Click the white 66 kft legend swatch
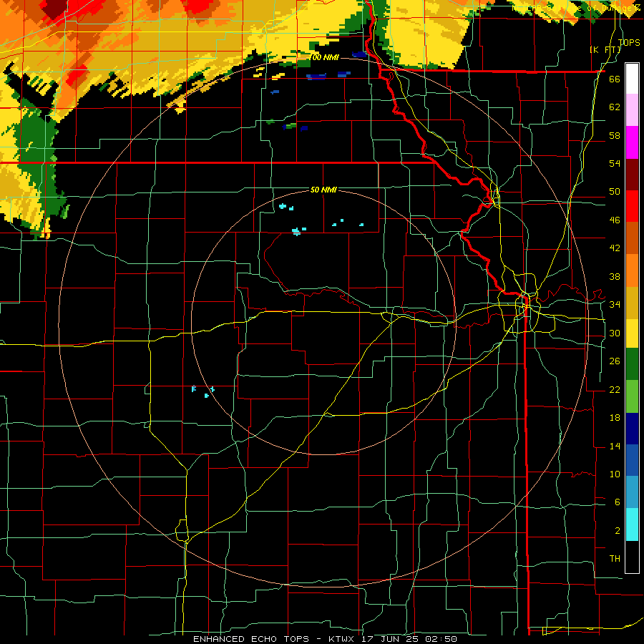644x644 pixels. coord(632,79)
